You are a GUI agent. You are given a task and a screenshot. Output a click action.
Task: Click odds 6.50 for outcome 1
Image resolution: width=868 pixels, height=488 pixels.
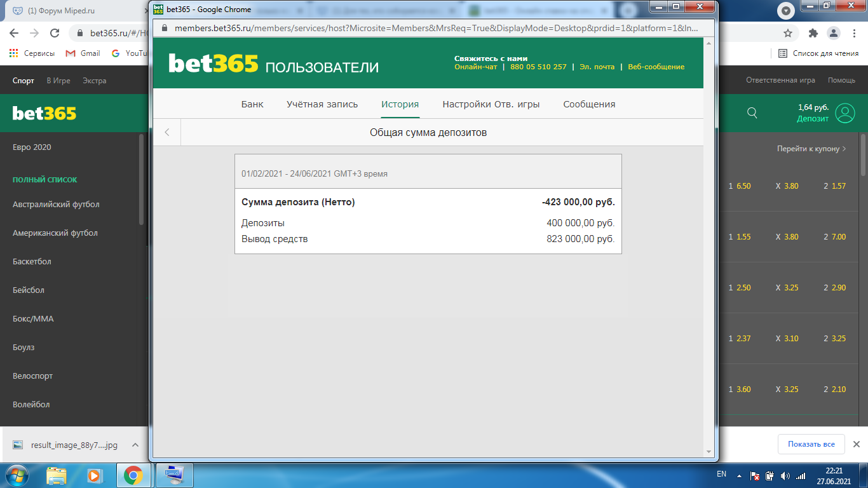pyautogui.click(x=743, y=186)
